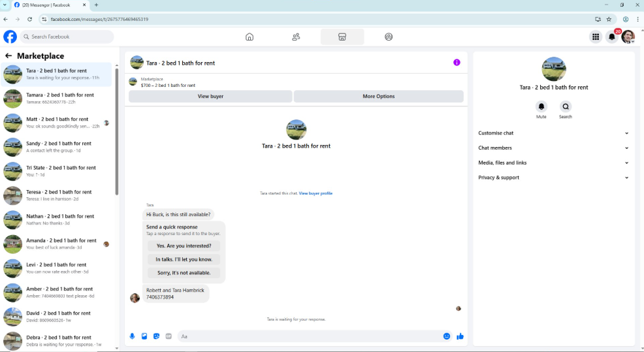
Task: Open Nathan 2 bed 1 bath conversation
Action: [56, 219]
